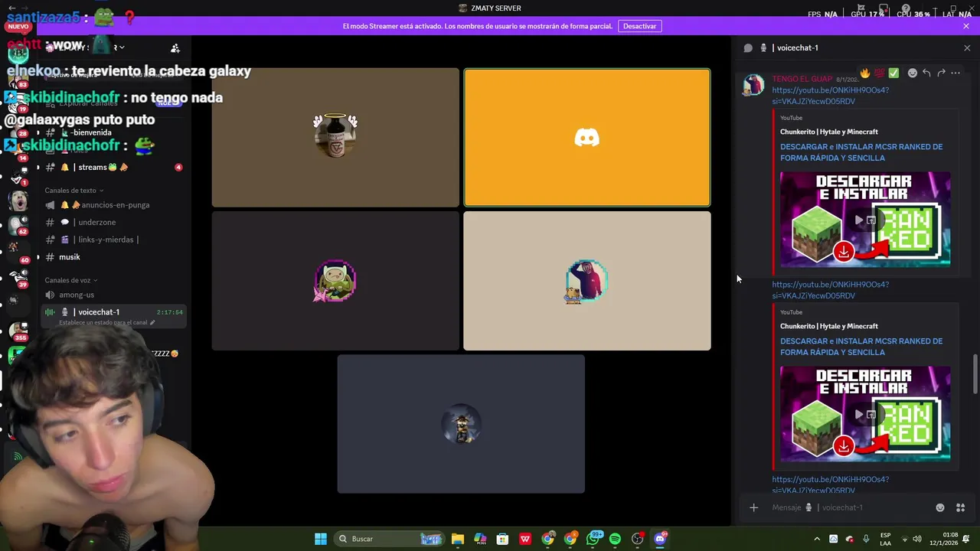Open the add reaction smiley picker
The image size is (980, 551).
click(912, 73)
